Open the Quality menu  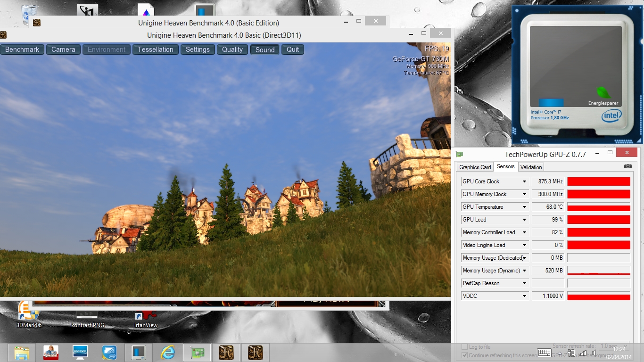(232, 49)
